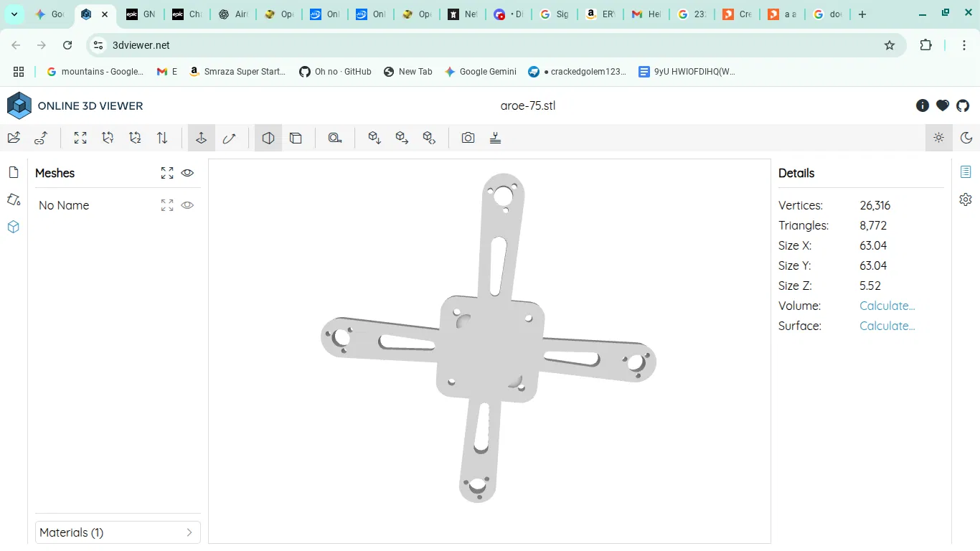This screenshot has height=551, width=980.
Task: Share the model using the toolbar
Action: click(x=429, y=138)
